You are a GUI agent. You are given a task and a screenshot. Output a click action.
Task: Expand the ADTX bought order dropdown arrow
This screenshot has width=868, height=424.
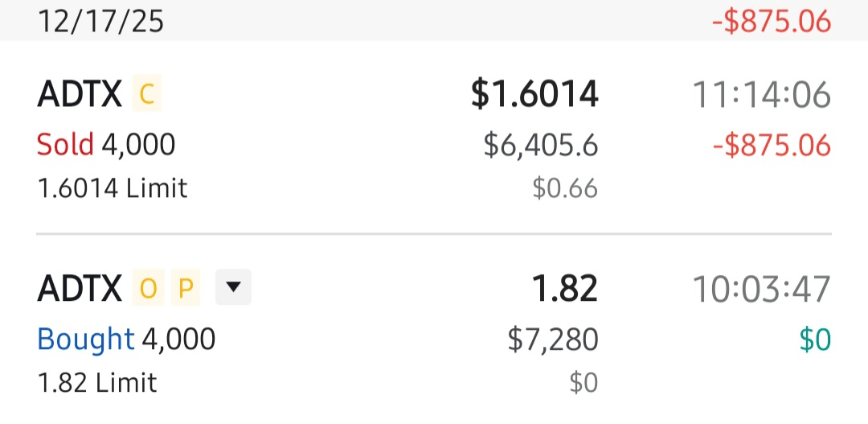(x=233, y=288)
